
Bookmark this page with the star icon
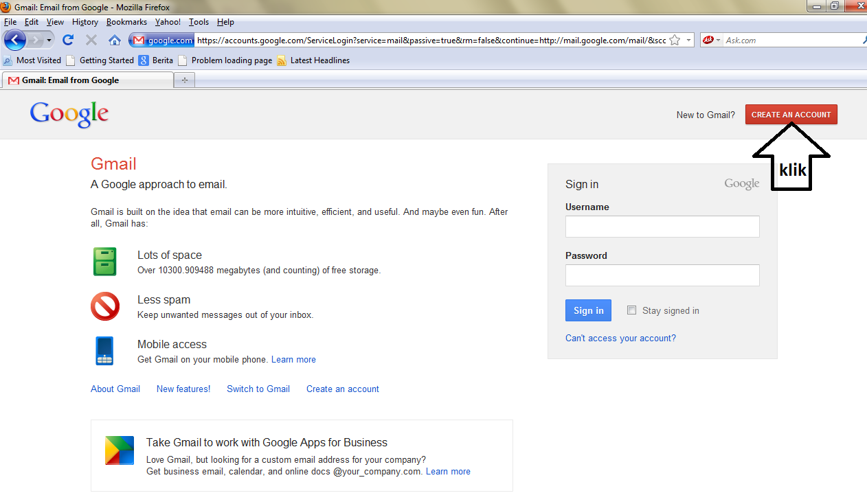tap(675, 40)
